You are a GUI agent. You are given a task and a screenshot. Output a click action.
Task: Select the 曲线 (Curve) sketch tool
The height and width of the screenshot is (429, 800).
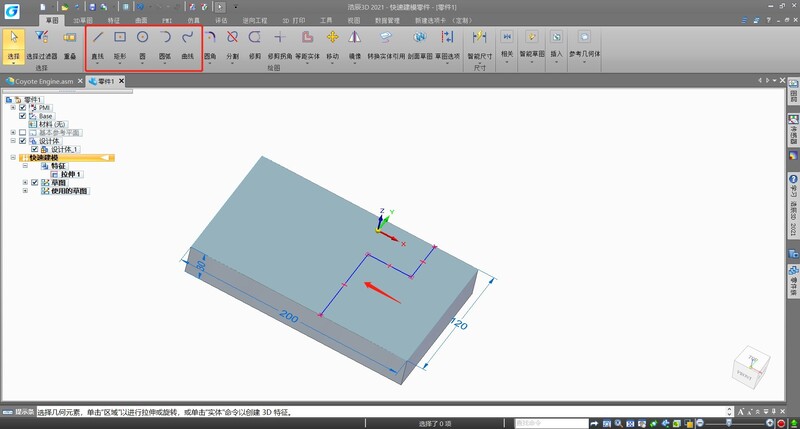188,44
